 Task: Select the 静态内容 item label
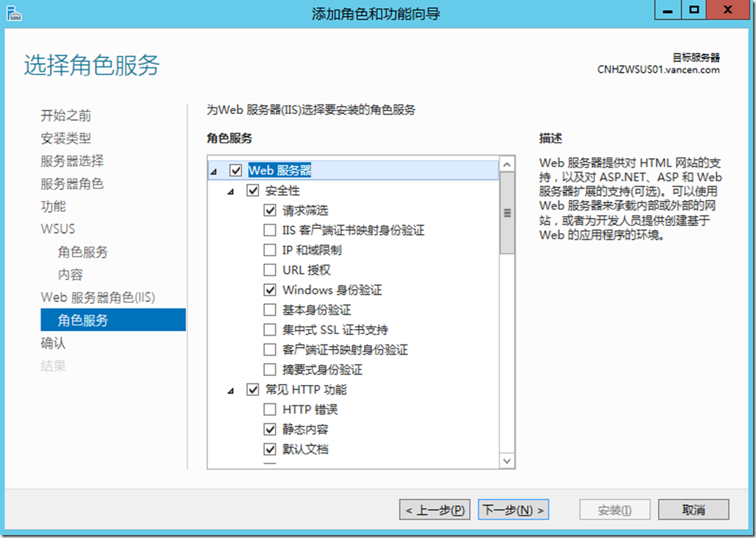coord(305,429)
